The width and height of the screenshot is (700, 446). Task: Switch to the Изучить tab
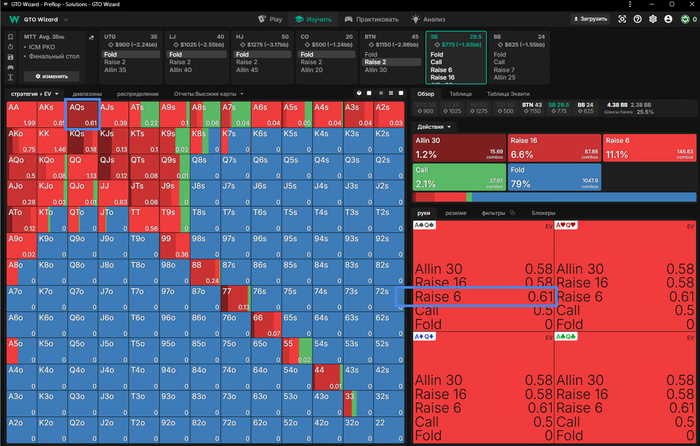pyautogui.click(x=313, y=19)
